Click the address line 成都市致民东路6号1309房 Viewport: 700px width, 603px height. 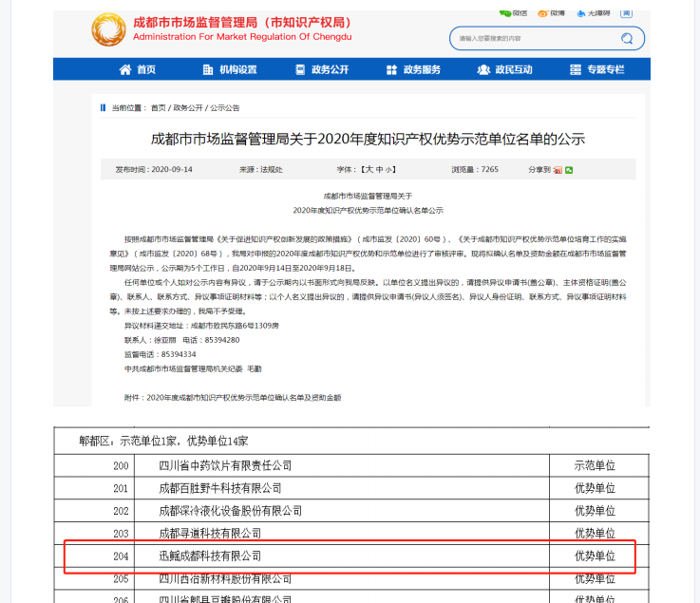click(x=235, y=326)
